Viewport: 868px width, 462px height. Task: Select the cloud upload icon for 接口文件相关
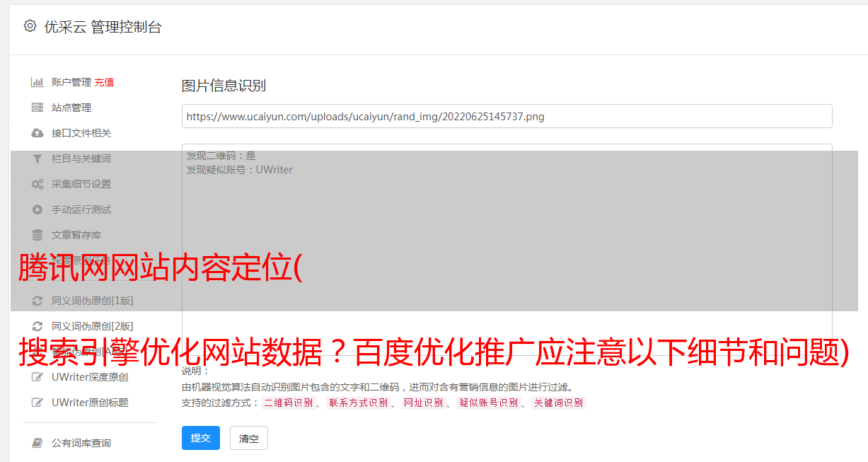(x=37, y=133)
